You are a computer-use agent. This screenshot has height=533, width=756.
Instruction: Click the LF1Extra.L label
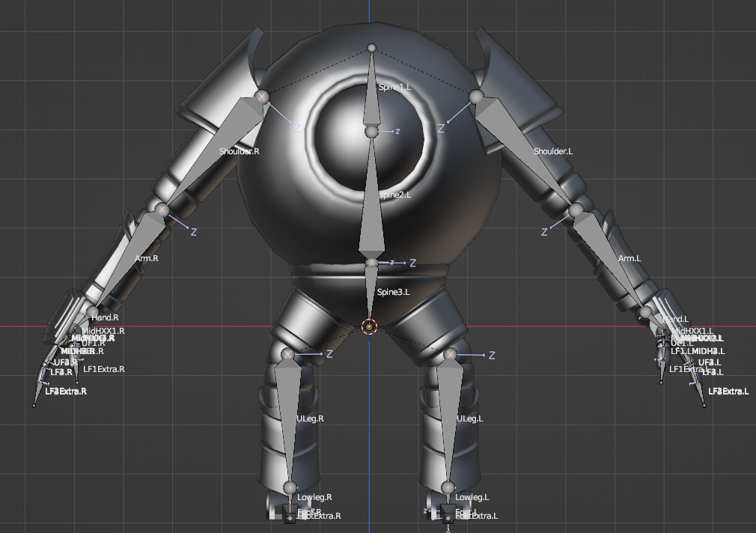[689, 369]
